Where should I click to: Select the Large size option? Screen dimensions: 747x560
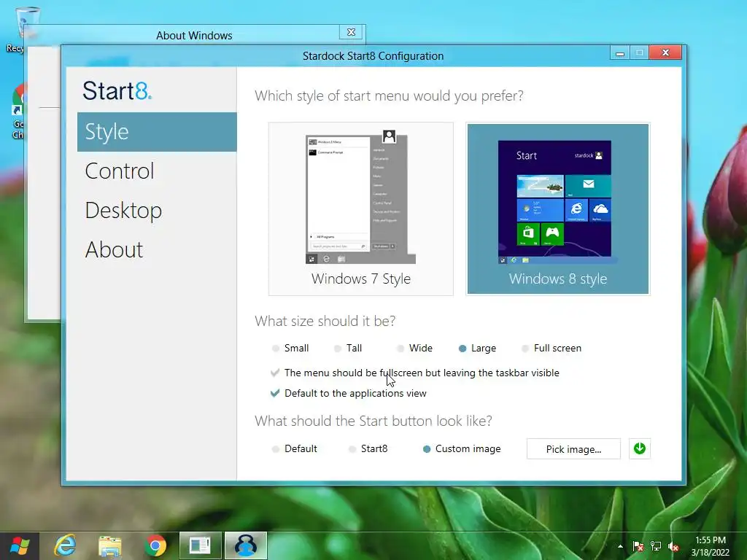(477, 348)
